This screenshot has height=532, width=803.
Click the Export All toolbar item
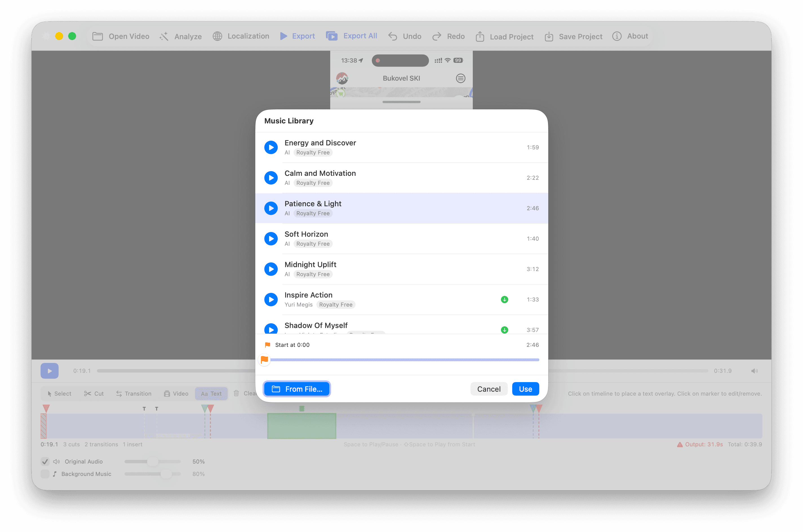(351, 36)
